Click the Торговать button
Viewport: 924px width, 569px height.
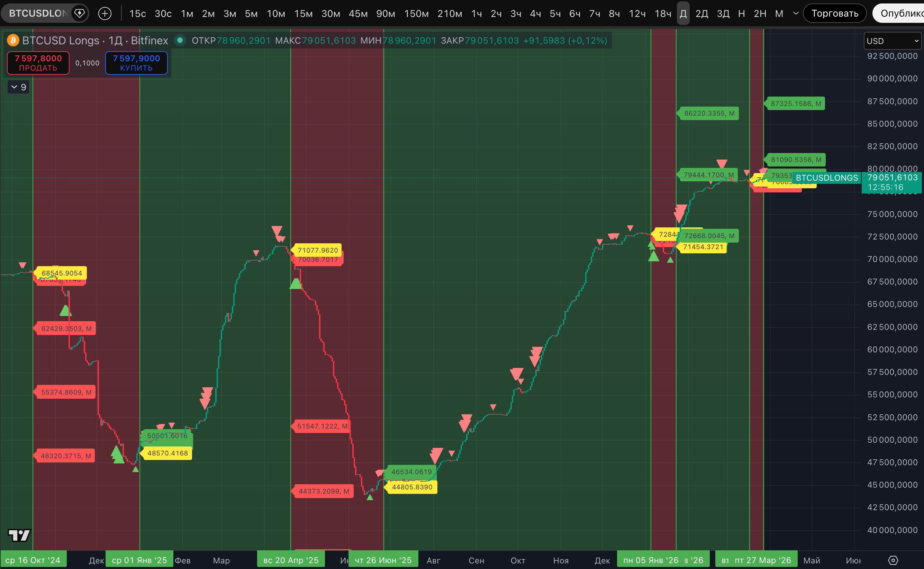click(834, 13)
